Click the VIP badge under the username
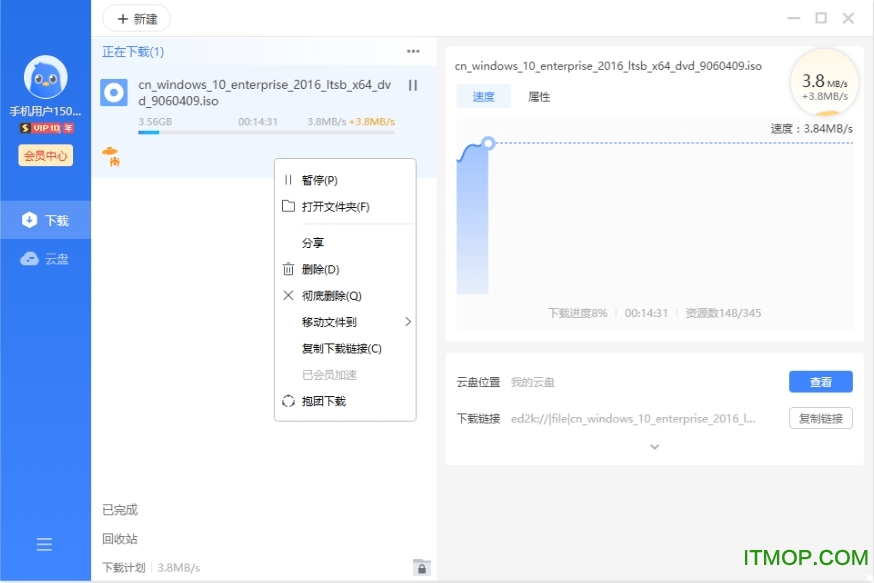This screenshot has width=874, height=583. point(44,127)
